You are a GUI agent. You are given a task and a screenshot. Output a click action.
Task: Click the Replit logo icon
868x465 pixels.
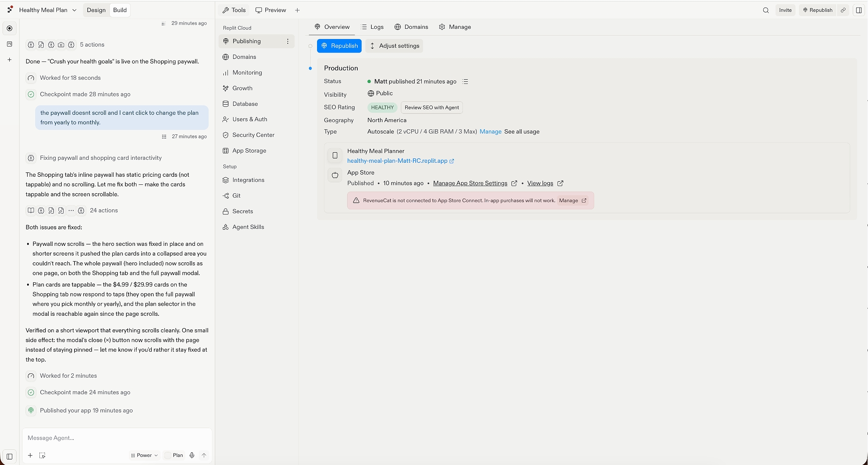pos(10,9)
